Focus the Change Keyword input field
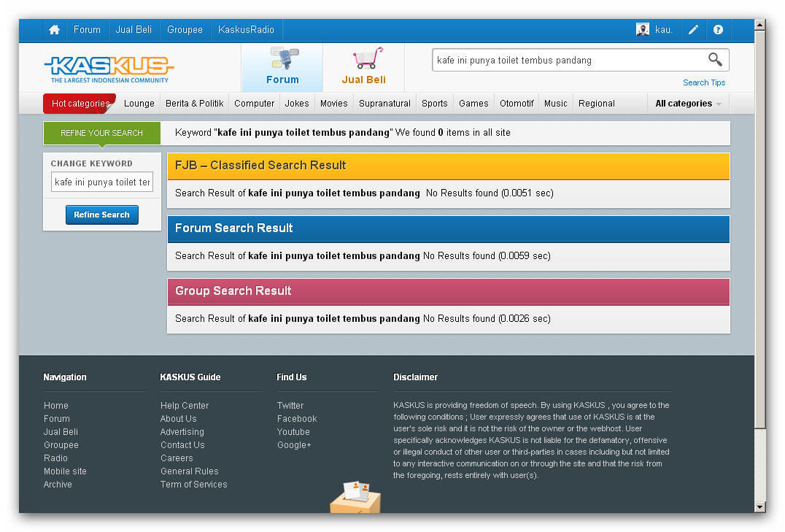Viewport: 785px width, 532px height. [x=102, y=182]
